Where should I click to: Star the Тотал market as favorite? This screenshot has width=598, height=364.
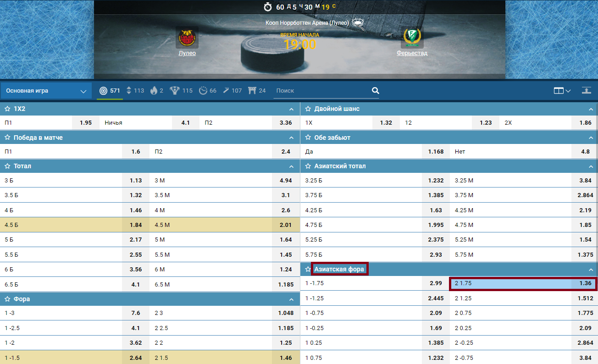[x=7, y=166]
